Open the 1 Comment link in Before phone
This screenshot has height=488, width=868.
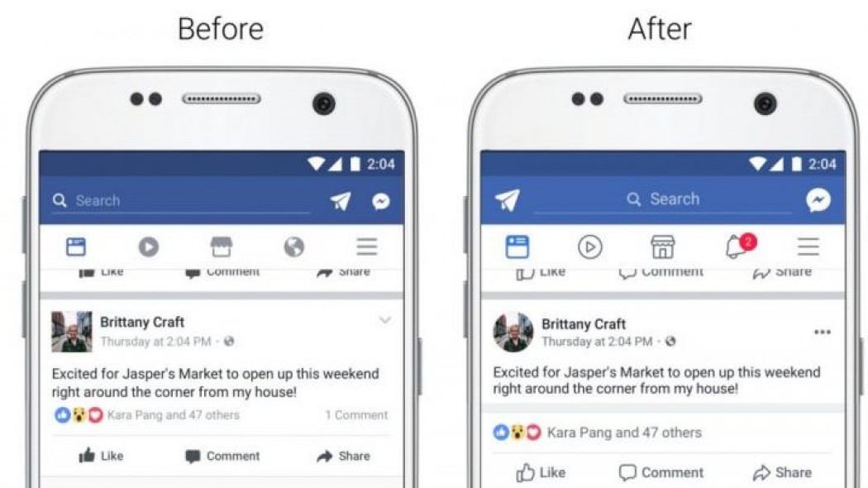pyautogui.click(x=356, y=415)
